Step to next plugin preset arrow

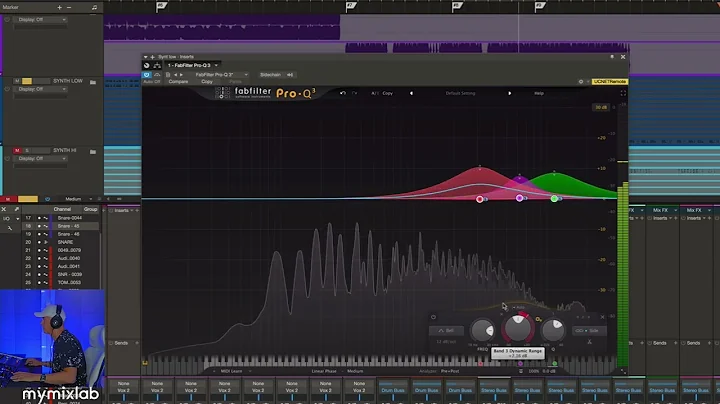click(181, 74)
